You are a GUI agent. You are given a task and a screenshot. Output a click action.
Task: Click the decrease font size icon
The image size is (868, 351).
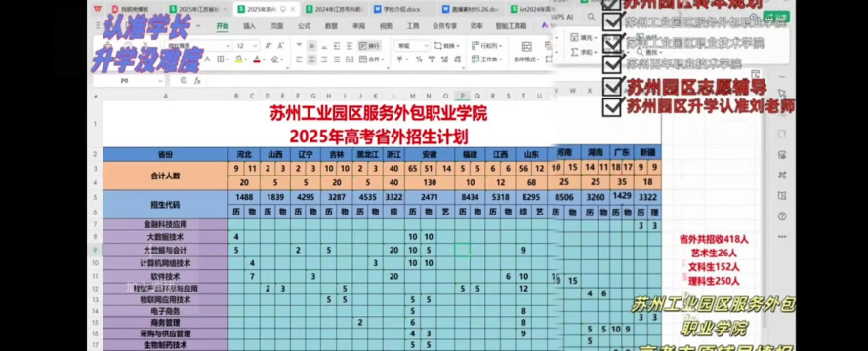[x=281, y=45]
